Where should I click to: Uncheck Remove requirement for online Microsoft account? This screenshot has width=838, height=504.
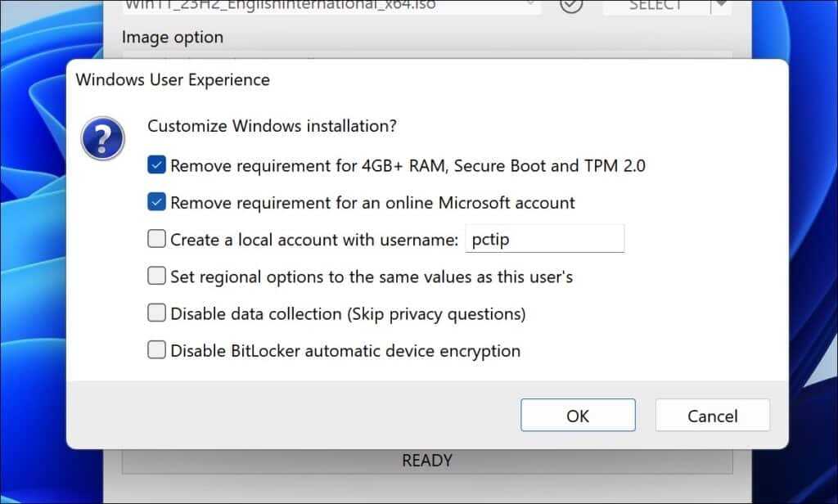(157, 202)
